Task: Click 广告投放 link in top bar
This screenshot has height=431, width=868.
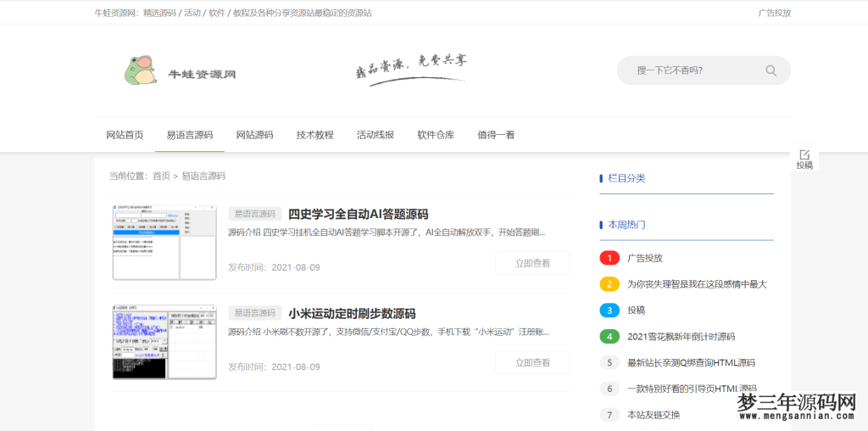Action: [775, 13]
